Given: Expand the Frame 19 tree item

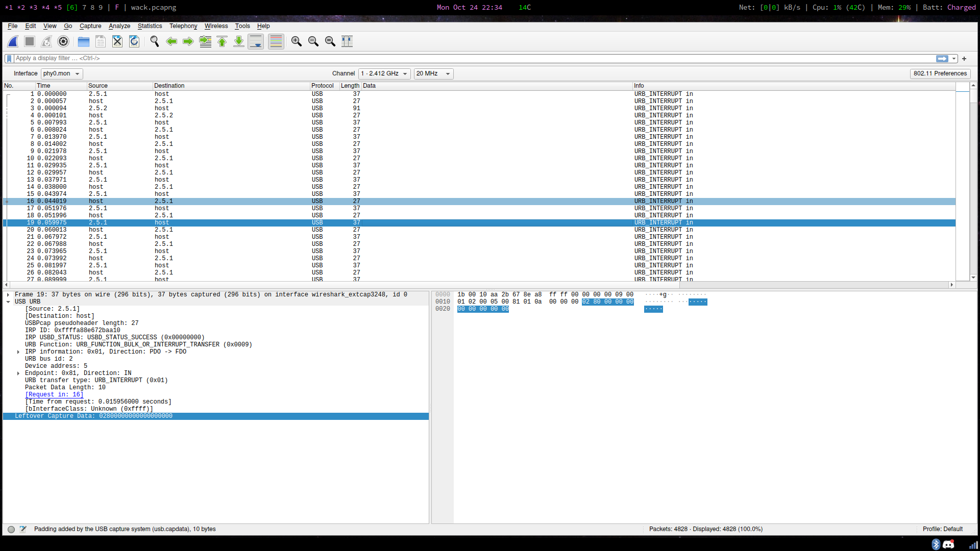Looking at the screenshot, I should click(x=8, y=295).
